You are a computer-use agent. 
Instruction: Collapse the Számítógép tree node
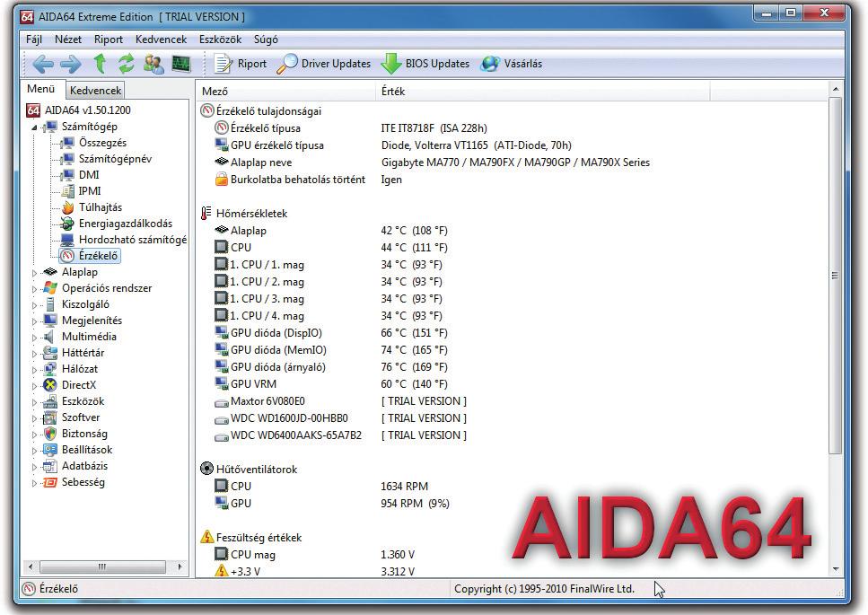point(34,127)
